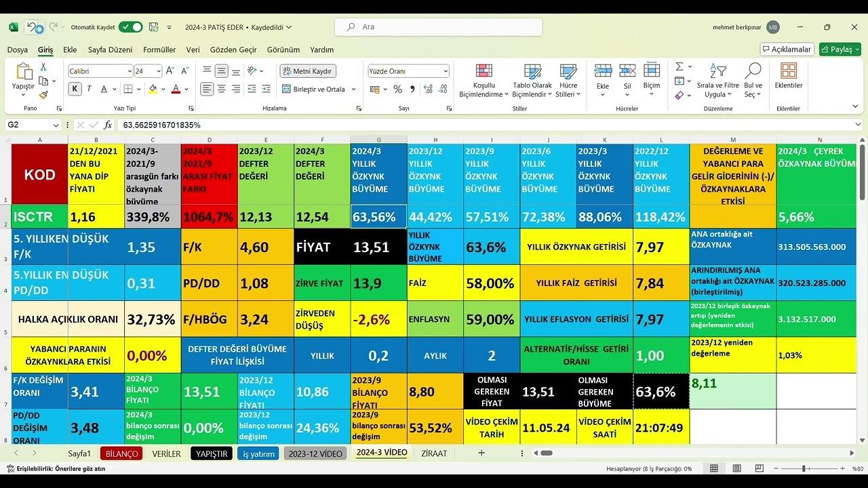Viewport: 868px width, 488px height.
Task: Toggle middle vertical alignment
Action: coord(221,70)
